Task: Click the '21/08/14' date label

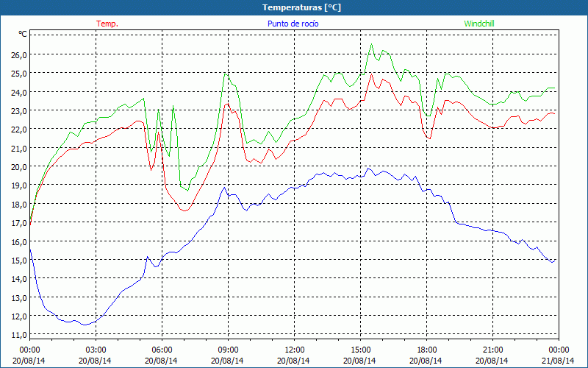Action: (559, 361)
